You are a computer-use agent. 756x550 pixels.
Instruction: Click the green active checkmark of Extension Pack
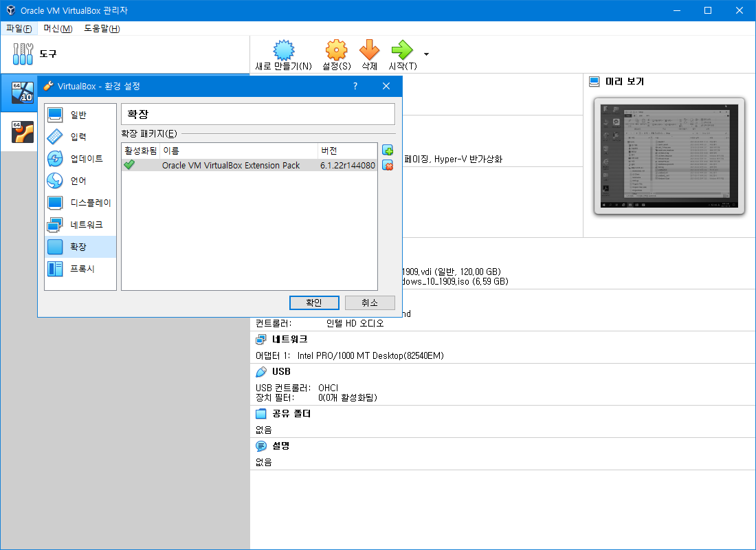tap(129, 165)
